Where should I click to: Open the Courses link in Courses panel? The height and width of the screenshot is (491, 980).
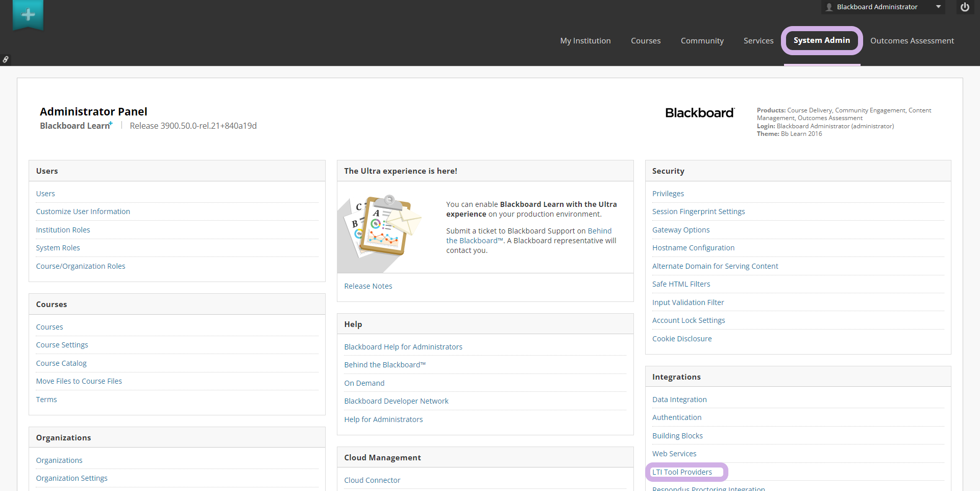point(50,327)
